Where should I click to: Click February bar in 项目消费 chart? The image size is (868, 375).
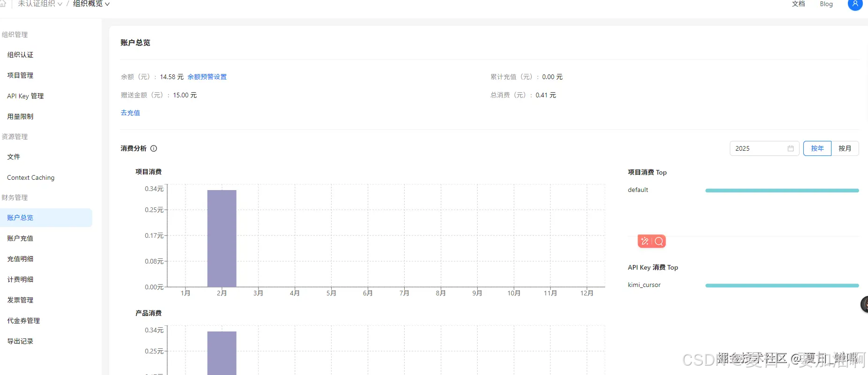222,238
